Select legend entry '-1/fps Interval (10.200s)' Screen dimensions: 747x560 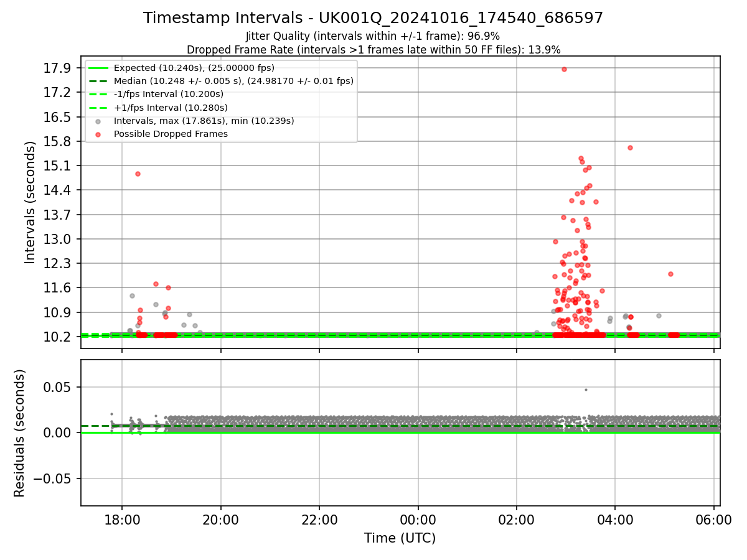click(169, 94)
